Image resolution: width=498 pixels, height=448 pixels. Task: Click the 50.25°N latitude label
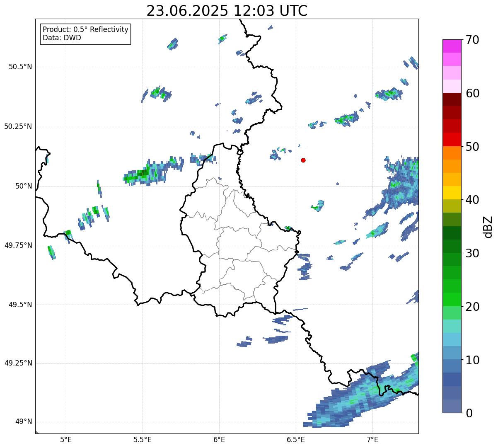click(x=18, y=126)
